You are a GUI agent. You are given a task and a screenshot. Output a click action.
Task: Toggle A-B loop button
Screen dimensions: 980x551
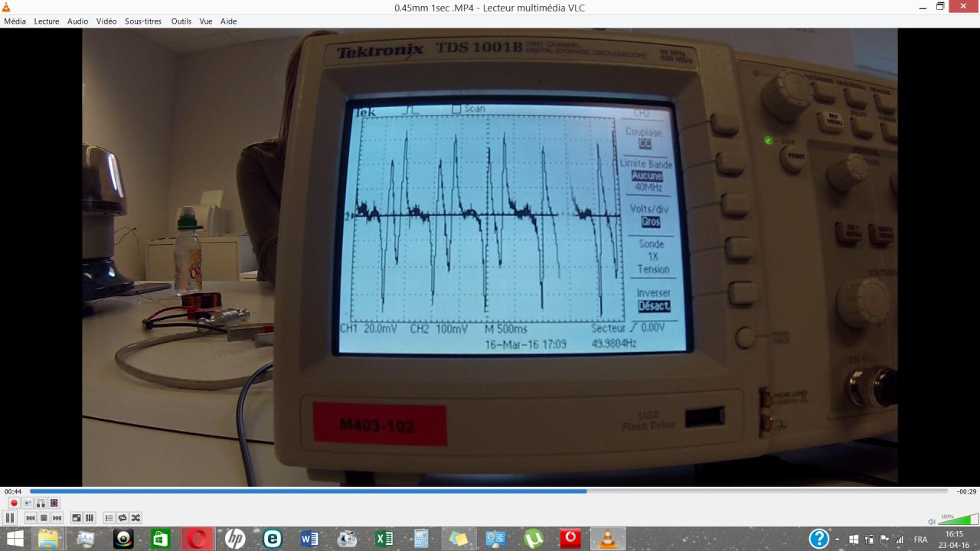[x=41, y=503]
